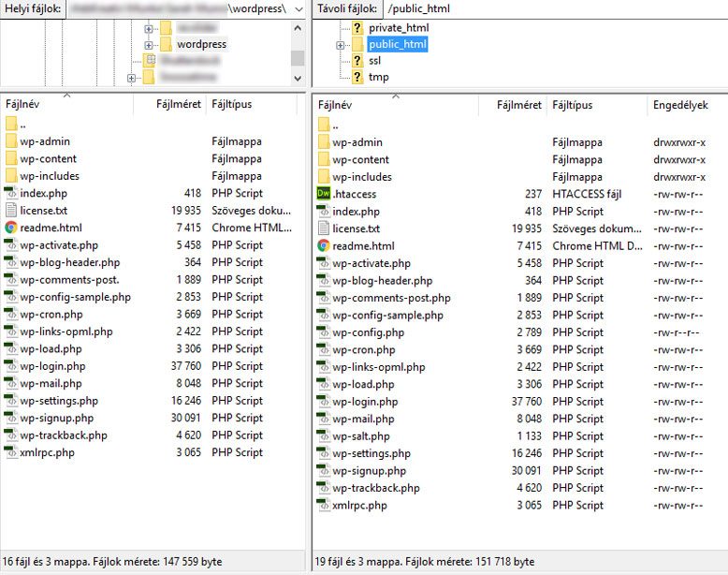This screenshot has height=575, width=728.
Task: Click local parent directory folder icon
Action: (x=11, y=124)
